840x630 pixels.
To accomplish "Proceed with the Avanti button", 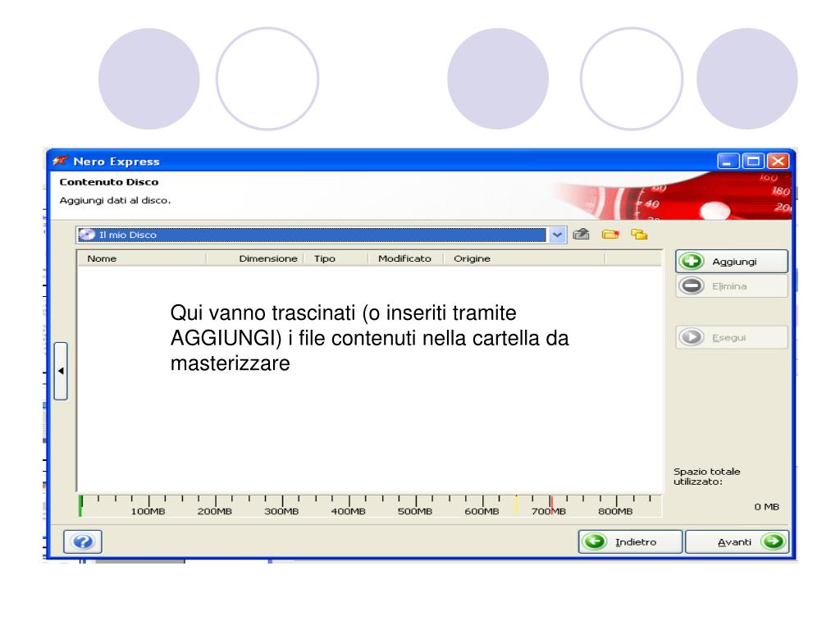I will coord(737,541).
